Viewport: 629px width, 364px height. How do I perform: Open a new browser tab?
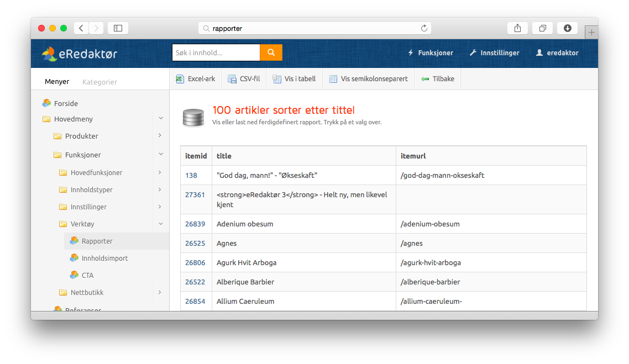coord(591,32)
